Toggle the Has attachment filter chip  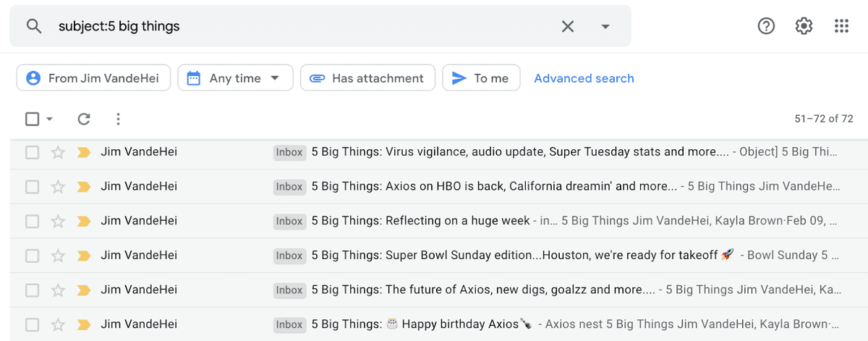click(367, 78)
